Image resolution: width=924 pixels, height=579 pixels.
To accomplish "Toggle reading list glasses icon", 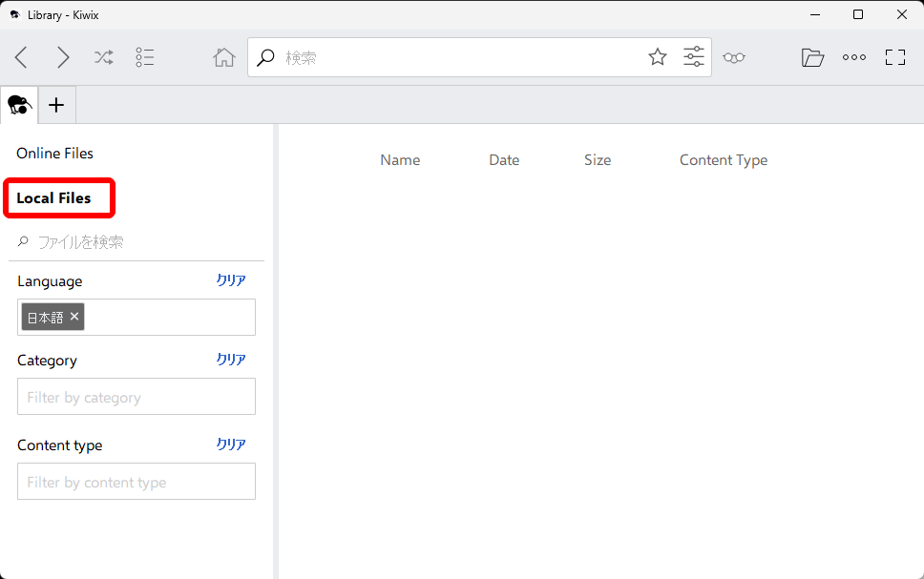I will [733, 57].
